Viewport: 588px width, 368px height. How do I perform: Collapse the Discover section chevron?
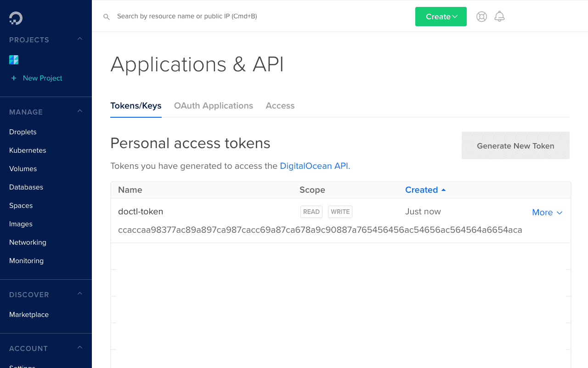click(x=80, y=294)
